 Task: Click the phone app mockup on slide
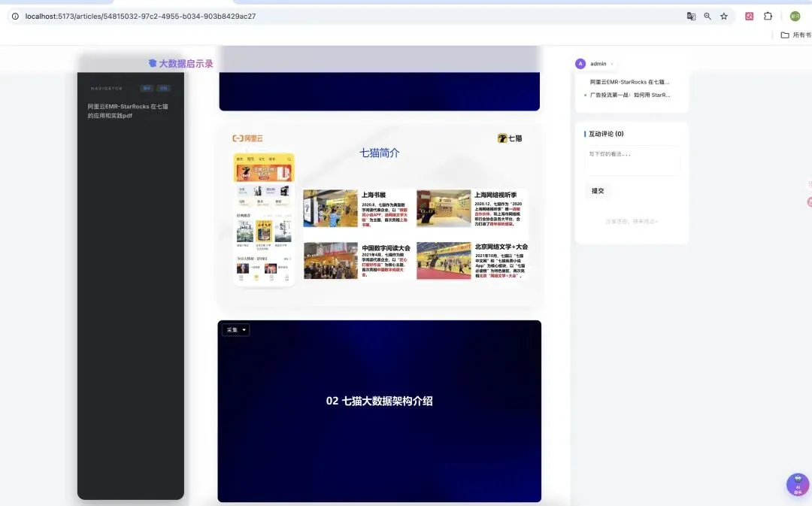click(x=264, y=219)
